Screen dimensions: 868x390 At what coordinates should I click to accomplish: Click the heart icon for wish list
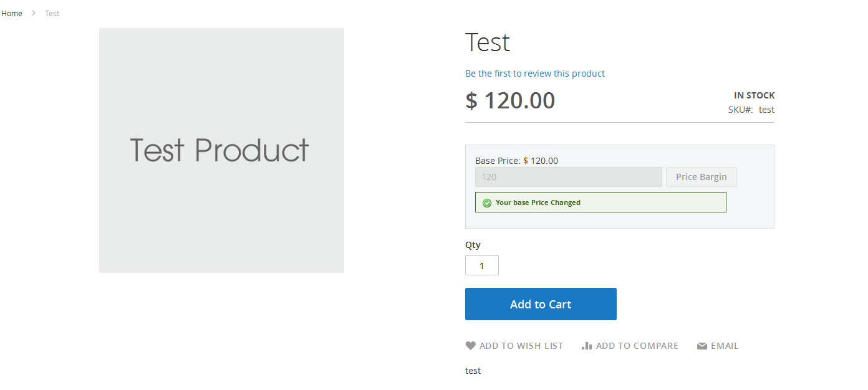tap(471, 346)
